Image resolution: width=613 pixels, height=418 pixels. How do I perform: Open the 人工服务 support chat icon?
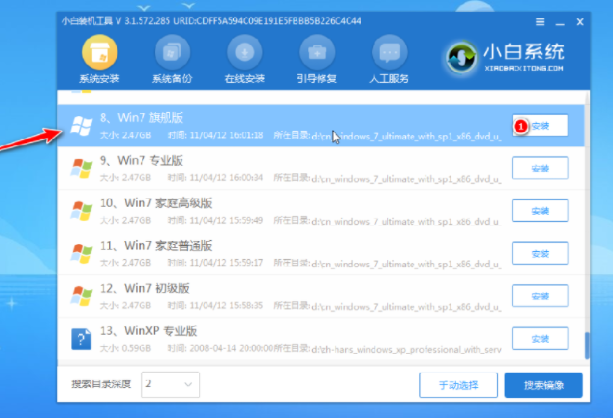[x=389, y=52]
